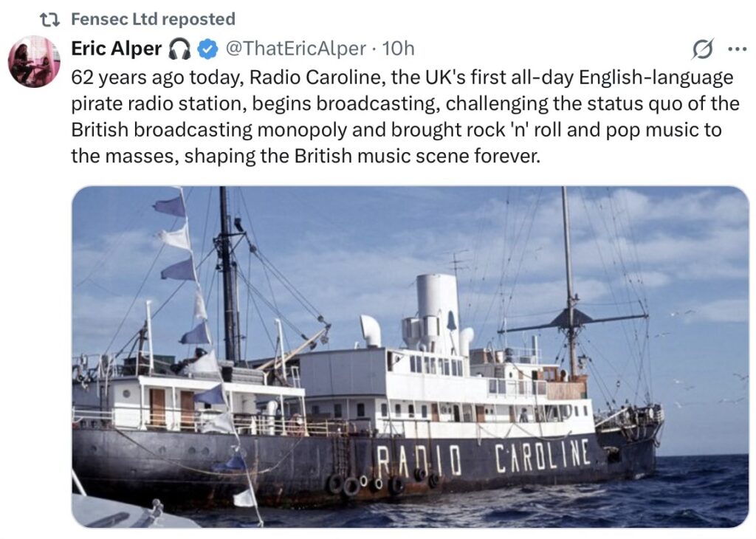
Task: Open Eric Alper's profile avatar
Action: coord(34,61)
